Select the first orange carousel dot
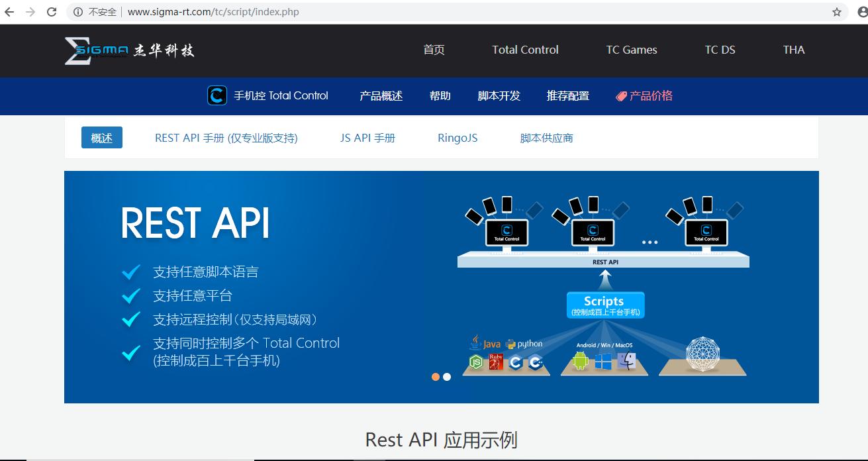The width and height of the screenshot is (868, 461). (x=436, y=377)
